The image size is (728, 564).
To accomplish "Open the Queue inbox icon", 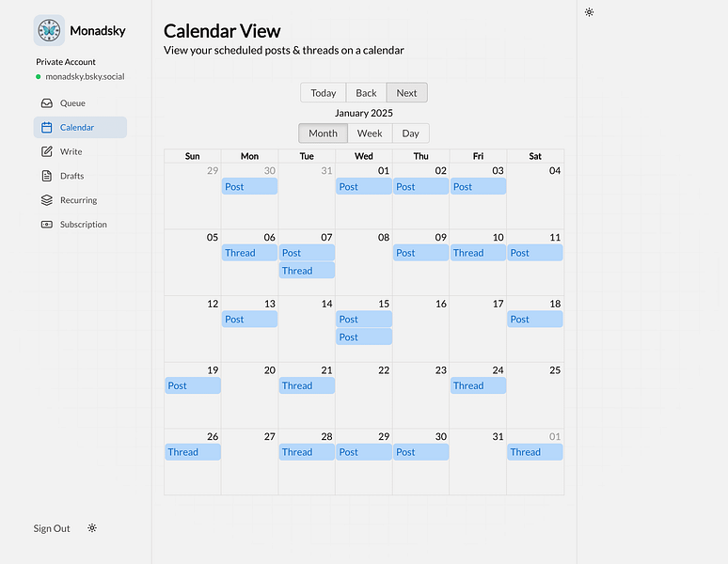I will 47,103.
